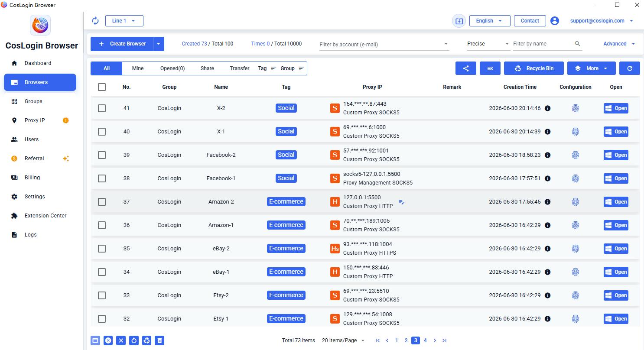Click the clear list icon button beside Recycle Bin
644x350 pixels.
(x=490, y=68)
